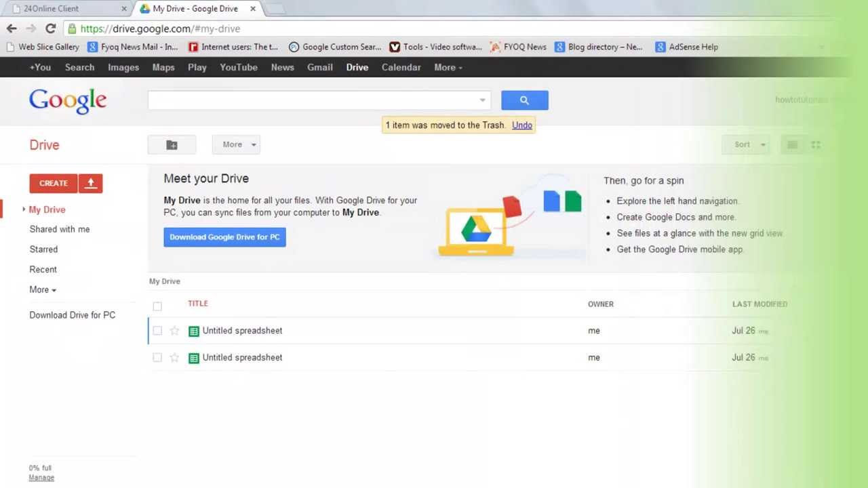This screenshot has height=488, width=868.
Task: Open Recent in the left navigation
Action: pyautogui.click(x=43, y=269)
